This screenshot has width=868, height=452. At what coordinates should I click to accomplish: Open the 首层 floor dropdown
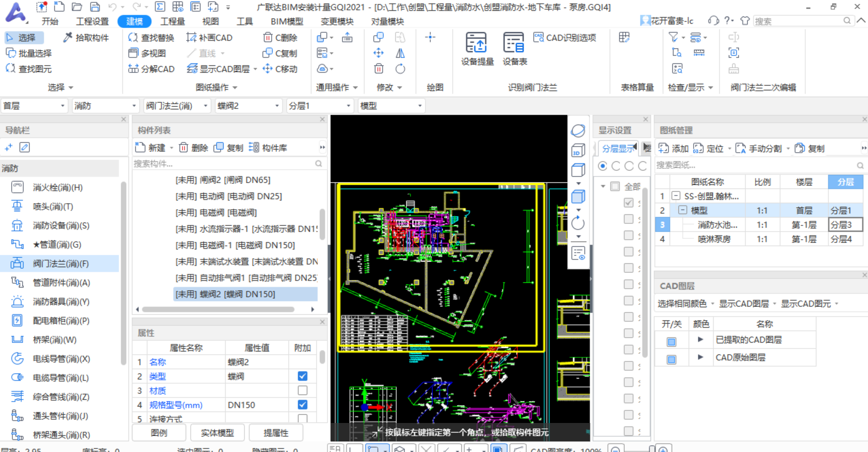coord(34,106)
